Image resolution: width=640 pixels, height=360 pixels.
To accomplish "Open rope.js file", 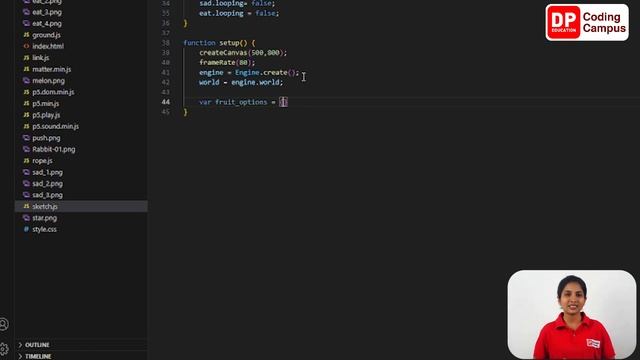I will click(x=42, y=161).
